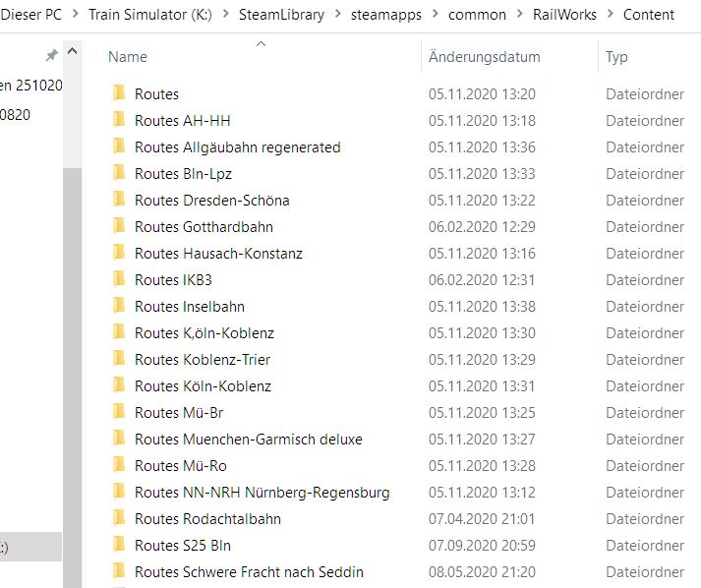Select the folder name Routes Hausach-Konstanz

(x=218, y=253)
